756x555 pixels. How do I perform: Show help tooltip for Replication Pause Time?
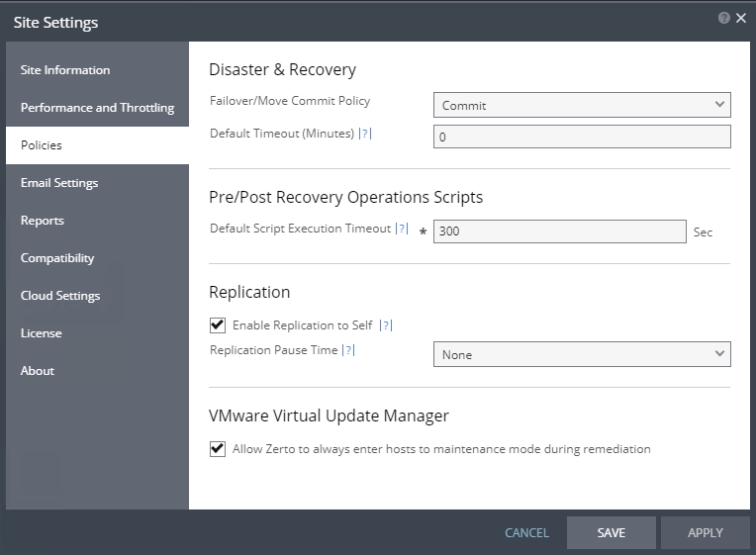point(348,350)
